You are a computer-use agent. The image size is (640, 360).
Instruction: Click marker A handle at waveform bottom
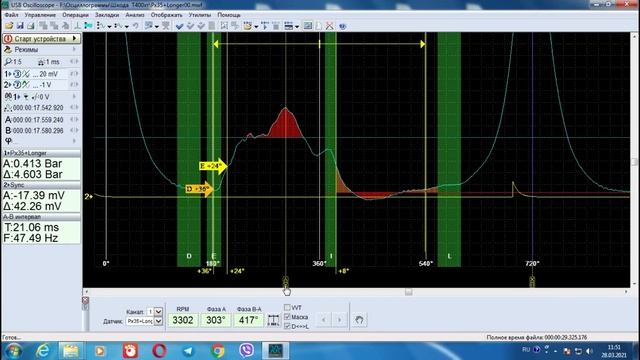(286, 281)
